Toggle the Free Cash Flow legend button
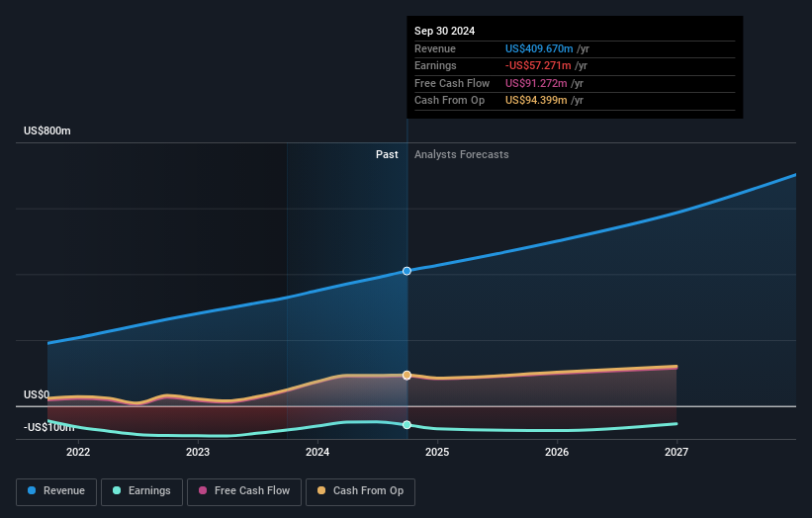The image size is (812, 518). 244,491
